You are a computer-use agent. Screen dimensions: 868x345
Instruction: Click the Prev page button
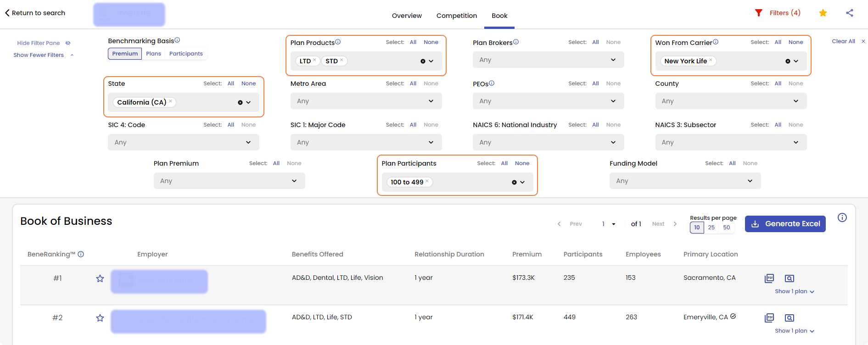pyautogui.click(x=570, y=224)
